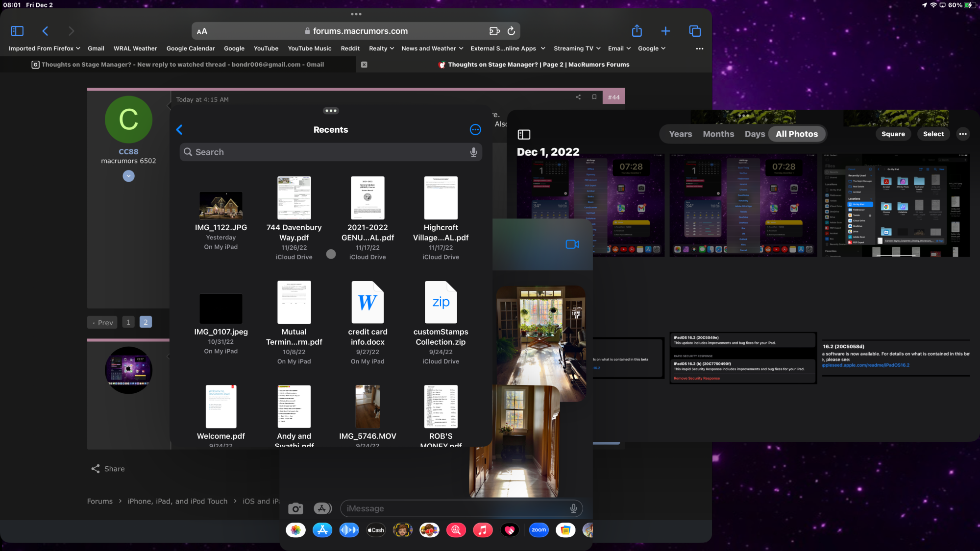Screen dimensions: 980x551
Task: Expand Streaming TV bookmarks folder
Action: click(577, 48)
